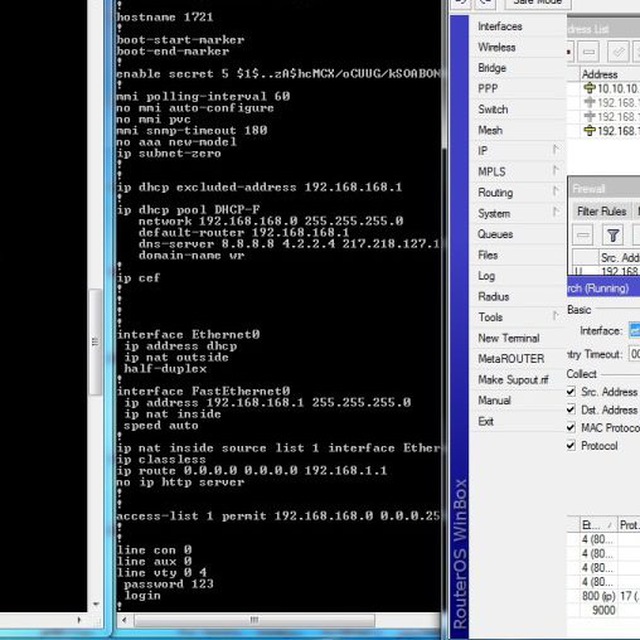Click the Firewall window title bar
This screenshot has width=640, height=640.
[x=604, y=189]
